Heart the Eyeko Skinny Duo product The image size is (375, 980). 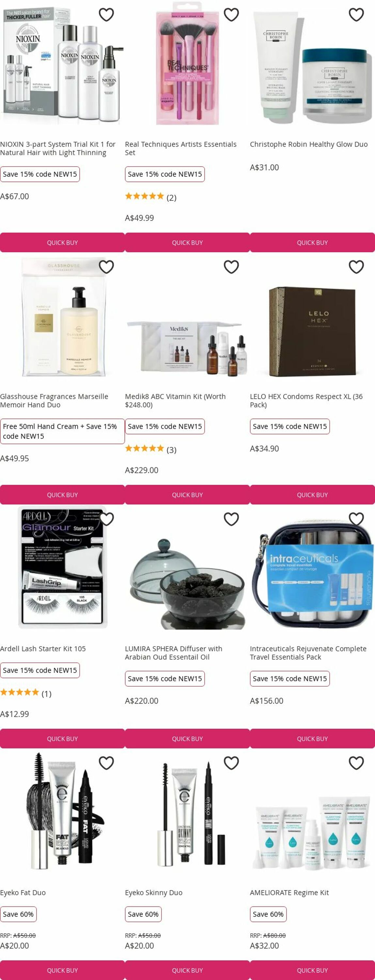[x=231, y=763]
